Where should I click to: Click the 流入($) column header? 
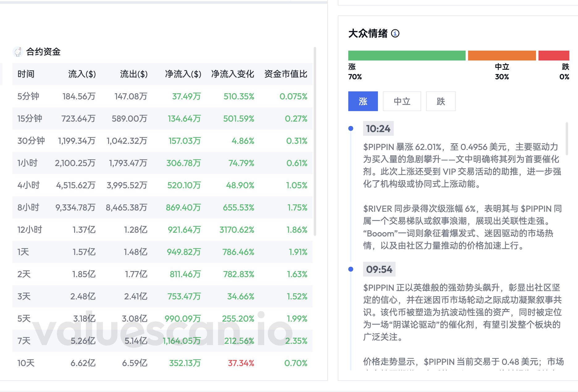(82, 74)
